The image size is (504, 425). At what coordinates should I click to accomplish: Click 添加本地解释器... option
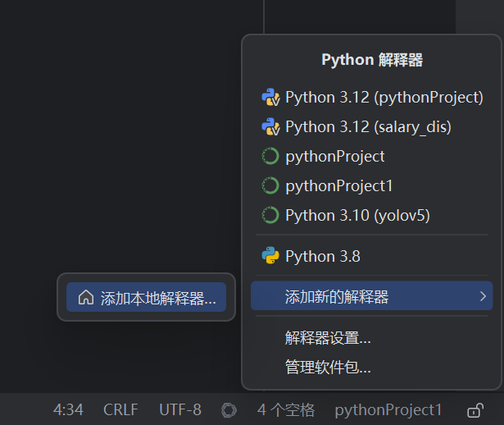click(146, 297)
